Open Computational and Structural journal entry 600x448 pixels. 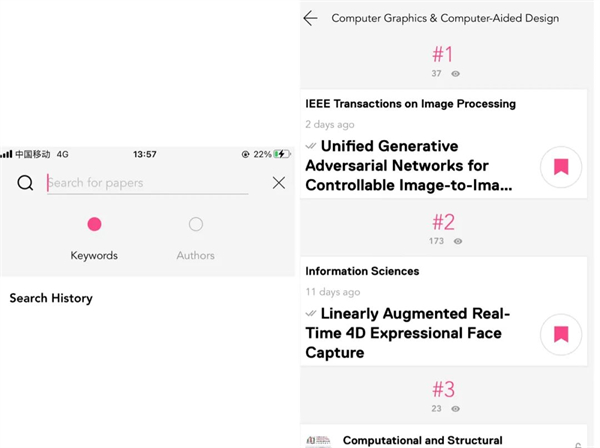pyautogui.click(x=422, y=440)
